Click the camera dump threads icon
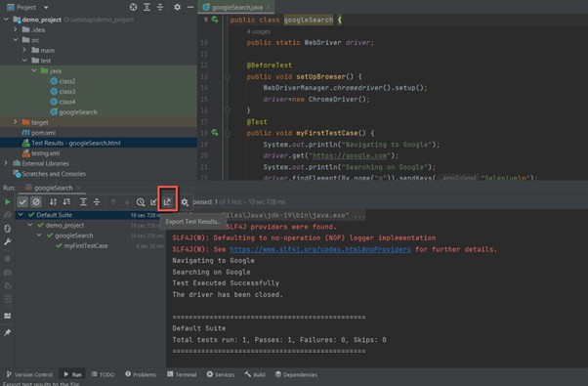This screenshot has height=386, width=588. pos(7,272)
